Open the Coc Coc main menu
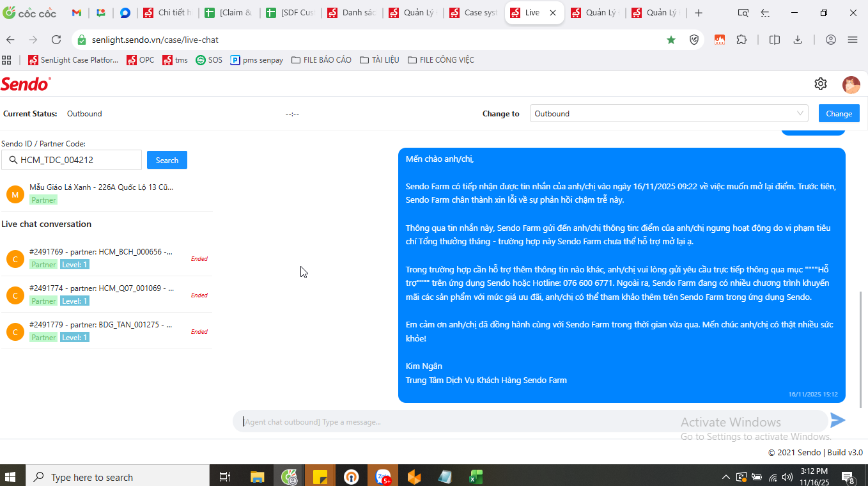 click(x=853, y=40)
